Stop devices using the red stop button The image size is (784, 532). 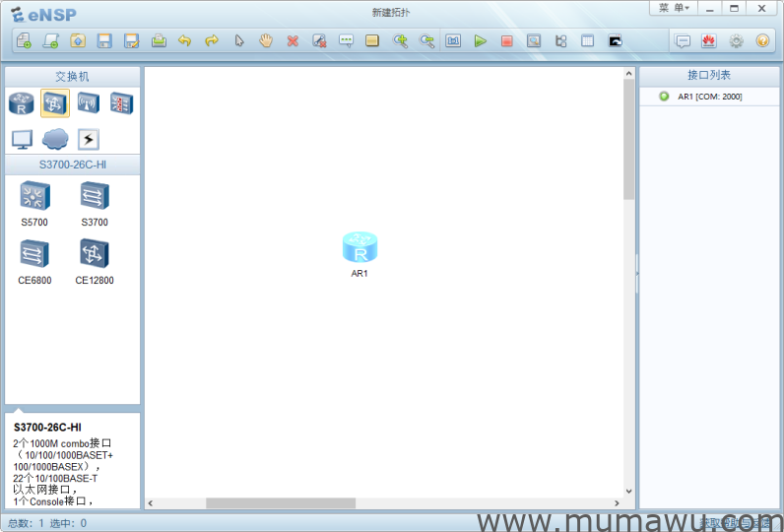coord(506,41)
